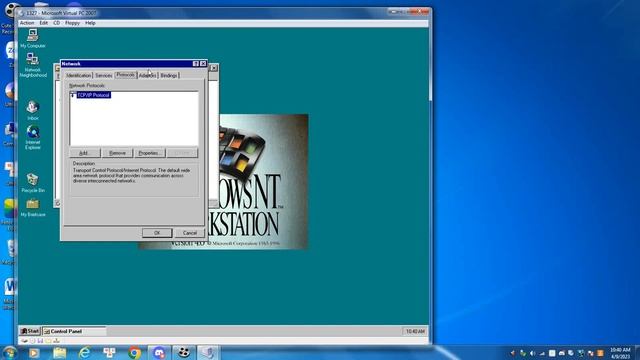Open the Virtual PC Edit menu
The image size is (640, 360).
point(44,23)
